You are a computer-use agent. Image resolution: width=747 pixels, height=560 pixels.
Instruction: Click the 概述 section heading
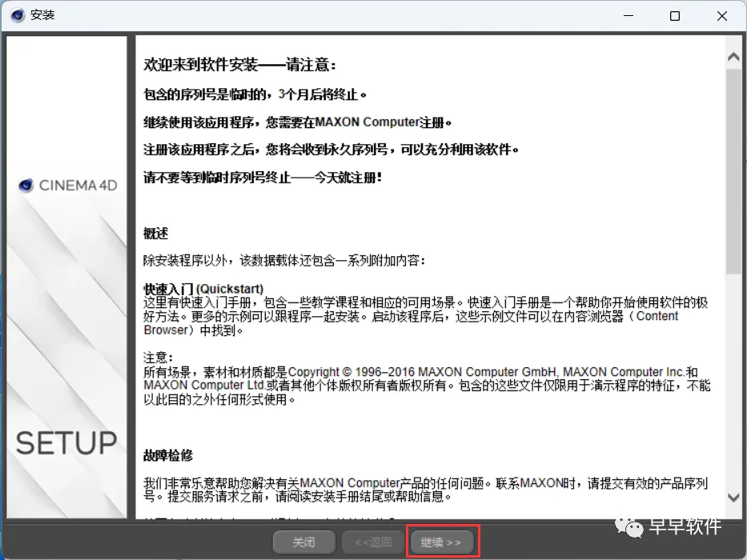click(x=156, y=234)
